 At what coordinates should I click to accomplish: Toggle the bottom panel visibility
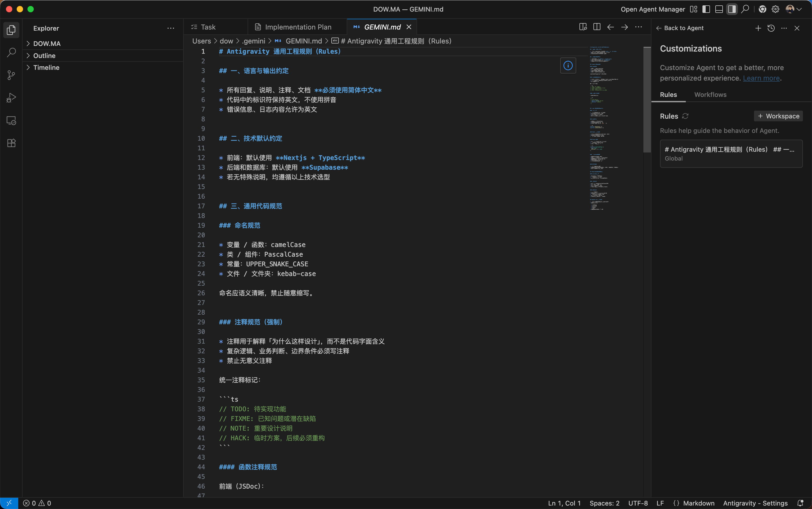[719, 9]
